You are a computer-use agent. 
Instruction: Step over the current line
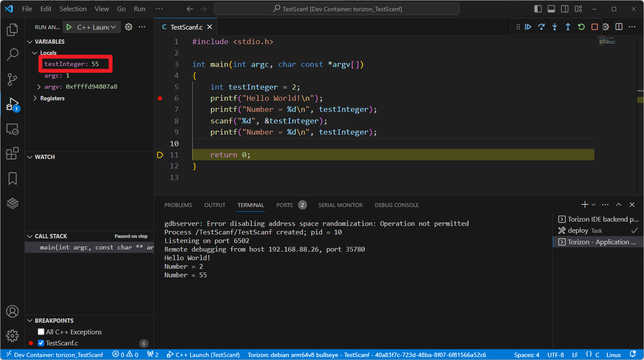(x=541, y=27)
